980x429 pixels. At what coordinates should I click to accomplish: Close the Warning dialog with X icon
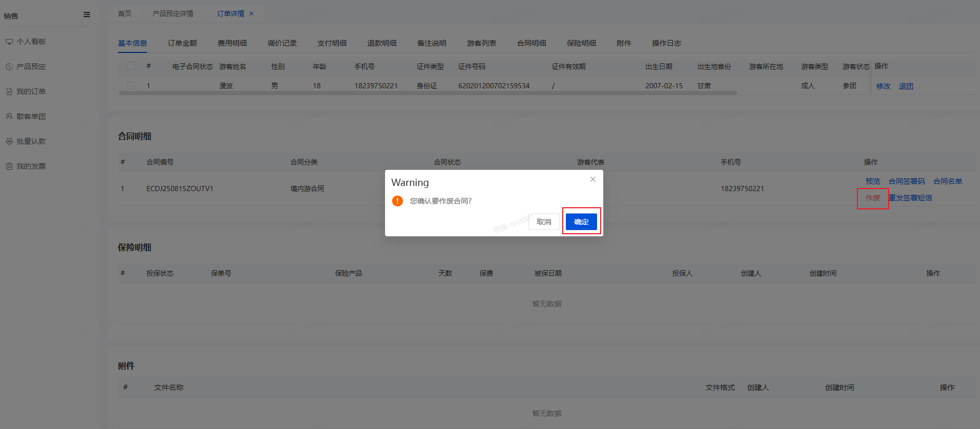pos(592,179)
